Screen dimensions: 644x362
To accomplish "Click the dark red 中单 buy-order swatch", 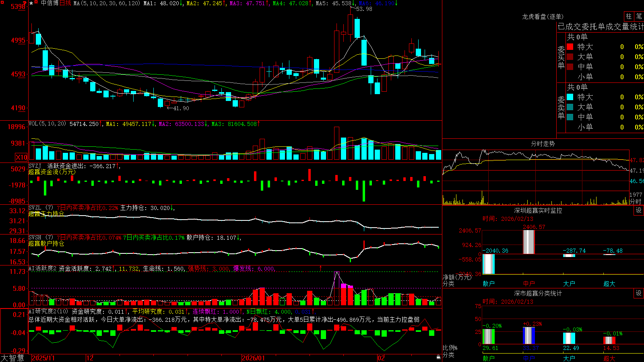I will (570, 66).
